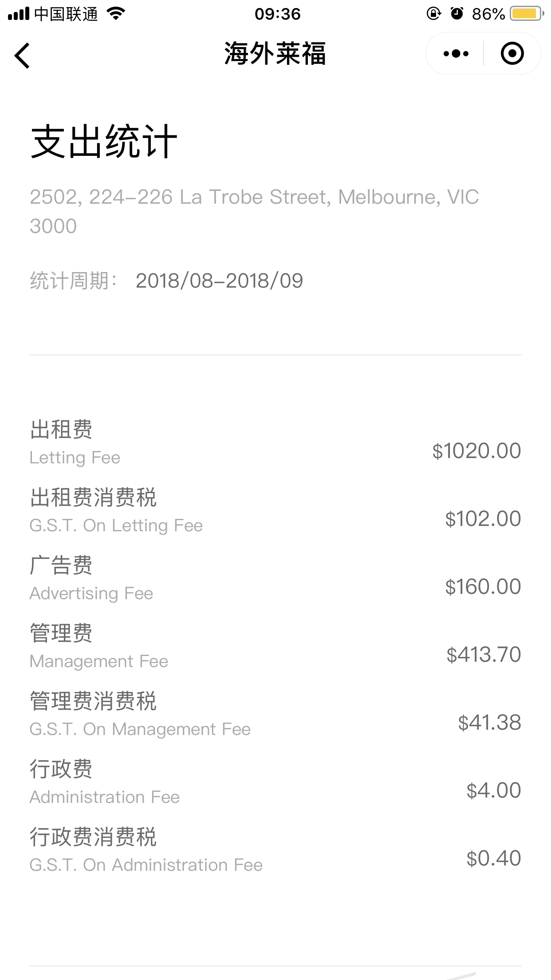Tap the battery indicator icon
Image resolution: width=551 pixels, height=980 pixels.
(x=527, y=14)
